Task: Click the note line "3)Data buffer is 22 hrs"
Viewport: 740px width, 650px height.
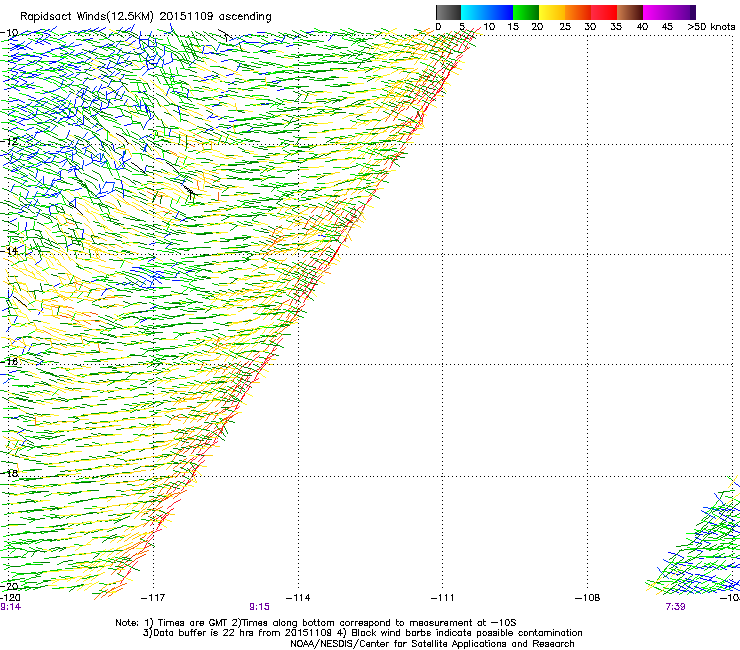Action: [x=362, y=633]
